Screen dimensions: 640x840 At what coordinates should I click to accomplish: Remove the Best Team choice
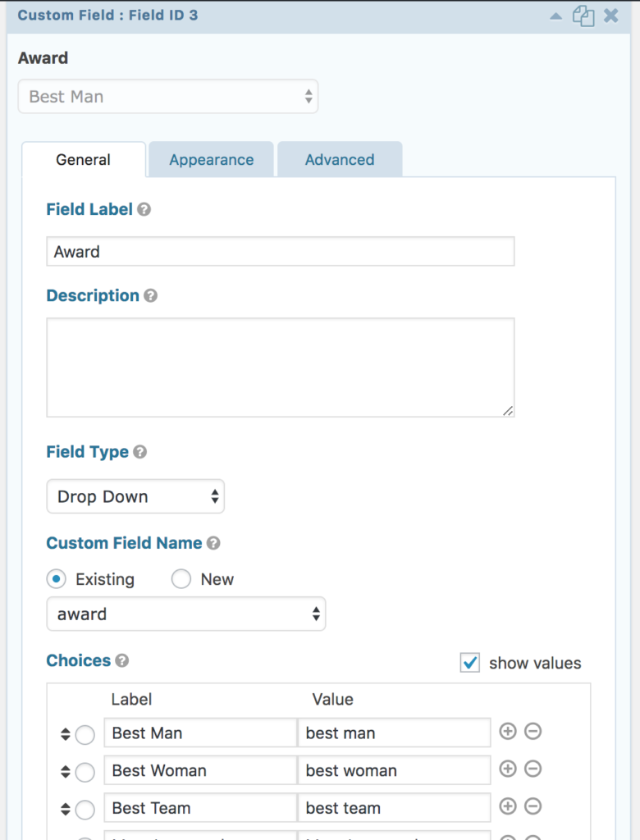pos(533,806)
